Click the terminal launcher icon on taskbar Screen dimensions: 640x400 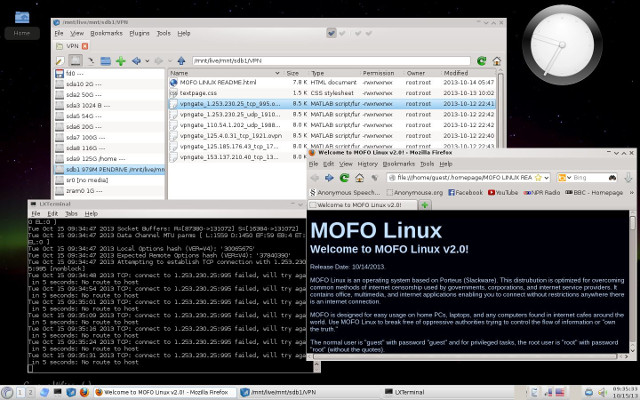[58, 392]
